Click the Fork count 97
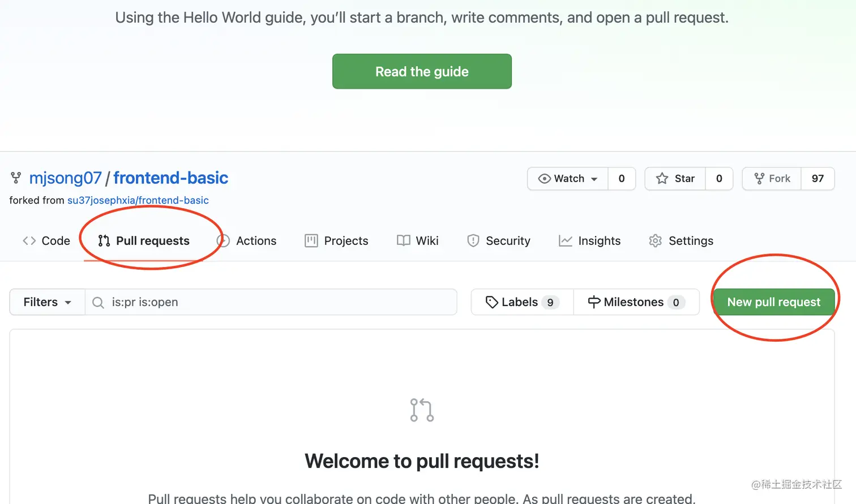856x504 pixels. pos(818,179)
